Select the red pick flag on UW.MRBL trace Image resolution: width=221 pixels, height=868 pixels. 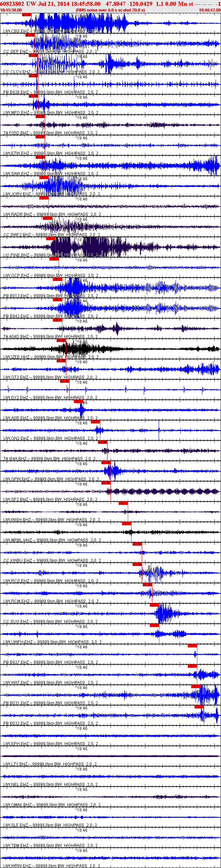pos(127,524)
